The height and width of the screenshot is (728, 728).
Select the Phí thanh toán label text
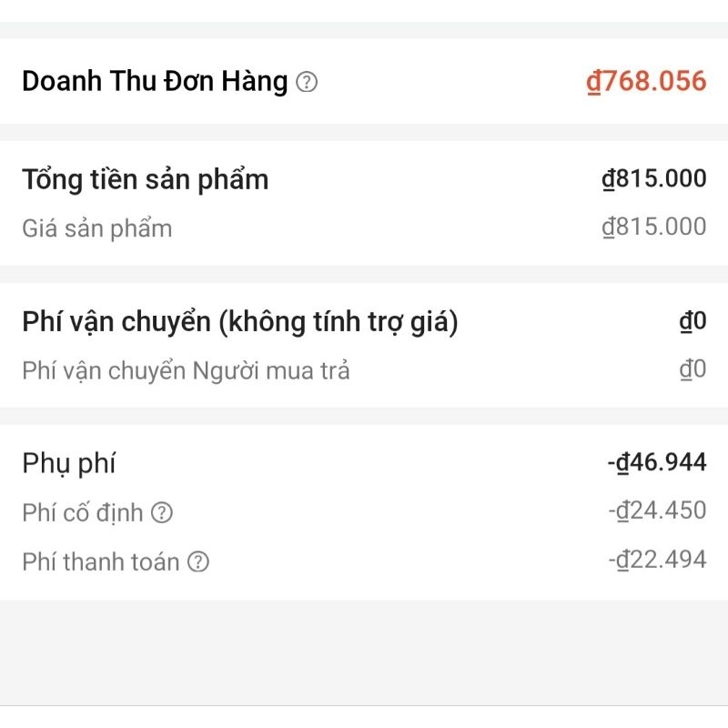pyautogui.click(x=101, y=561)
